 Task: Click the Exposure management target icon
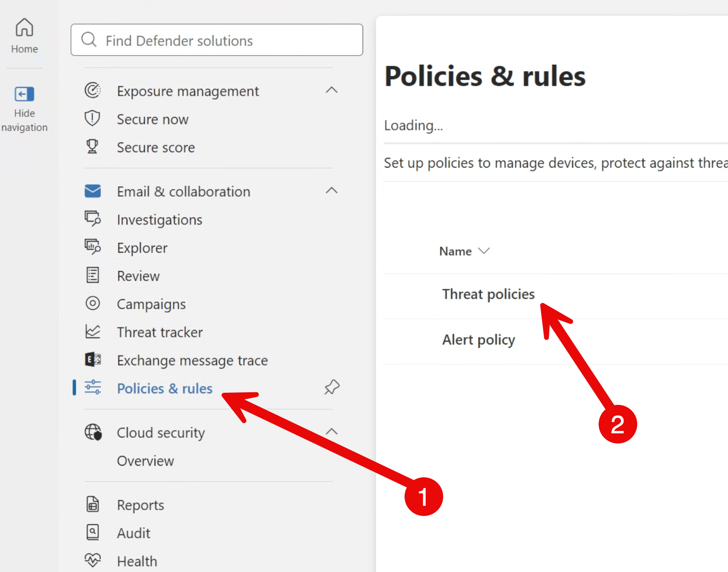click(x=93, y=90)
